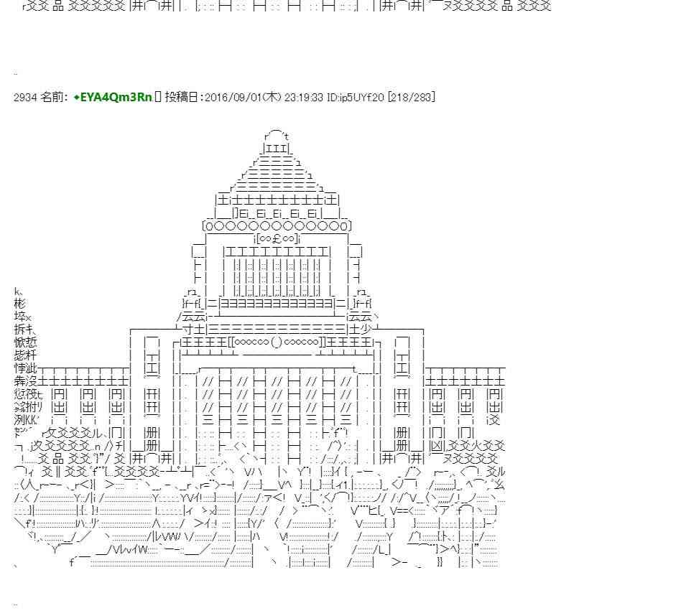Click the post count [218/283]
681x616 pixels.
(411, 97)
